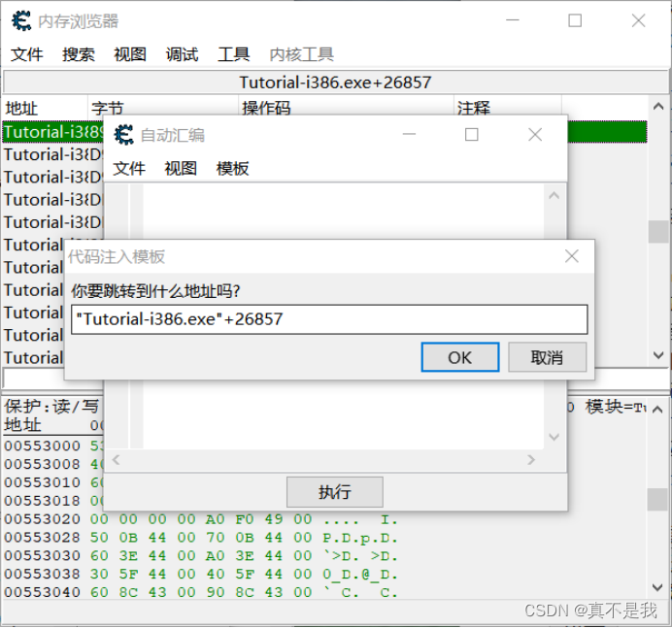The image size is (672, 628).
Task: Click the jump address input field
Action: [x=329, y=319]
